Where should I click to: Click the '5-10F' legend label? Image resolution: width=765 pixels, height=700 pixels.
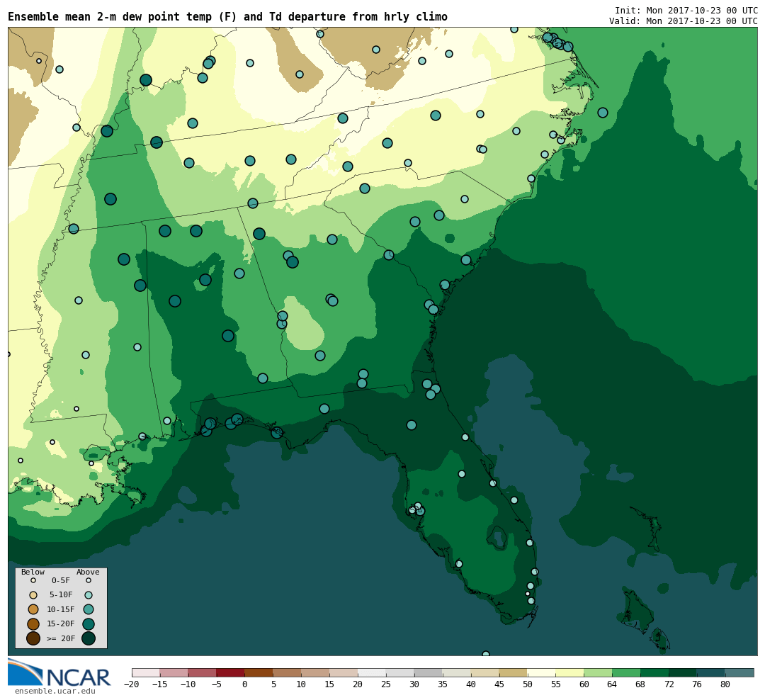click(x=61, y=595)
